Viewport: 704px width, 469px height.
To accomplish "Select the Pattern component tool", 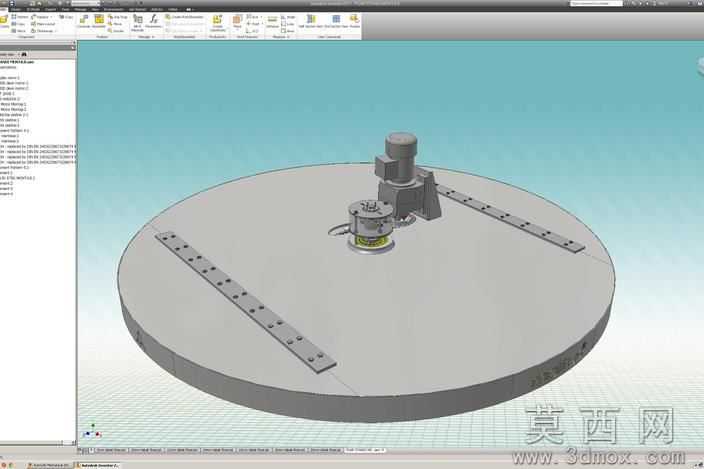I will 19,17.
